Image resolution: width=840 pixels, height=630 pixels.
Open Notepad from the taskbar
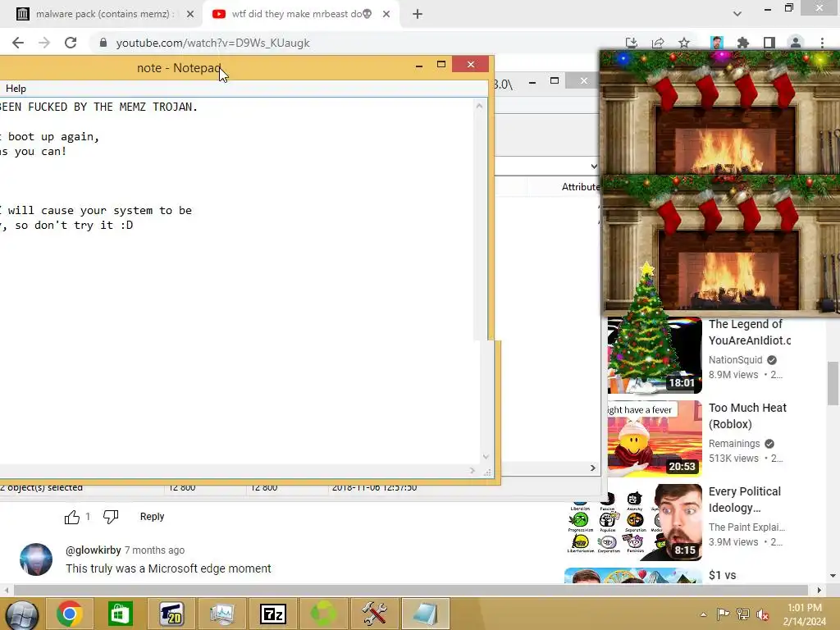click(426, 614)
